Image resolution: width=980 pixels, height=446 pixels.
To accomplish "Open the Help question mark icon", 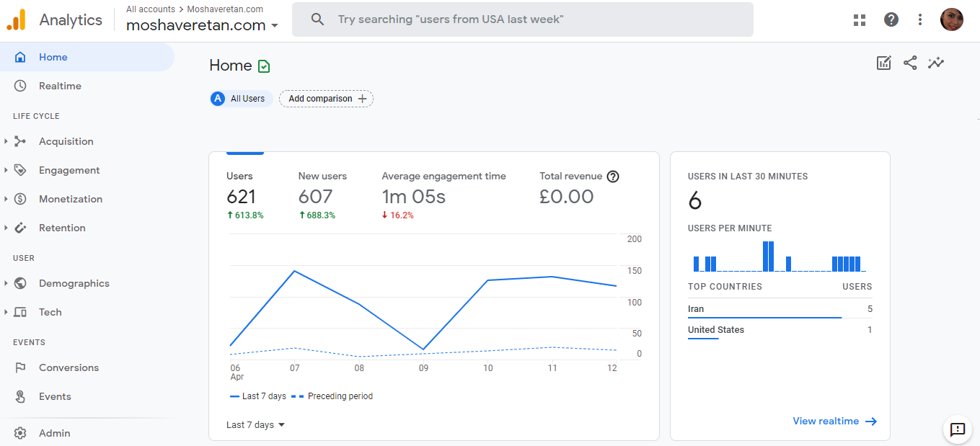I will (x=891, y=19).
